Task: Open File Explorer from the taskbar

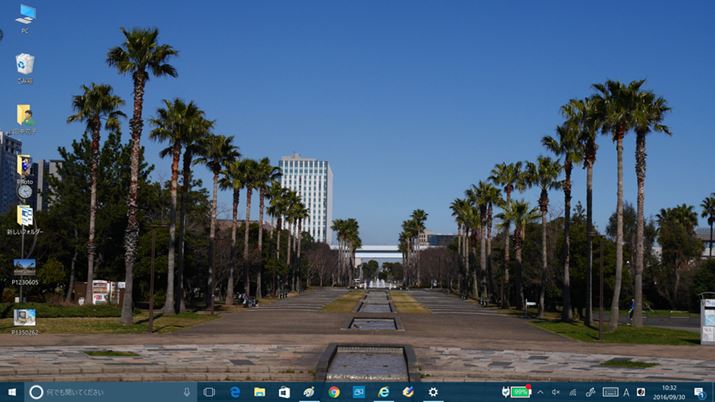Action: (x=260, y=392)
